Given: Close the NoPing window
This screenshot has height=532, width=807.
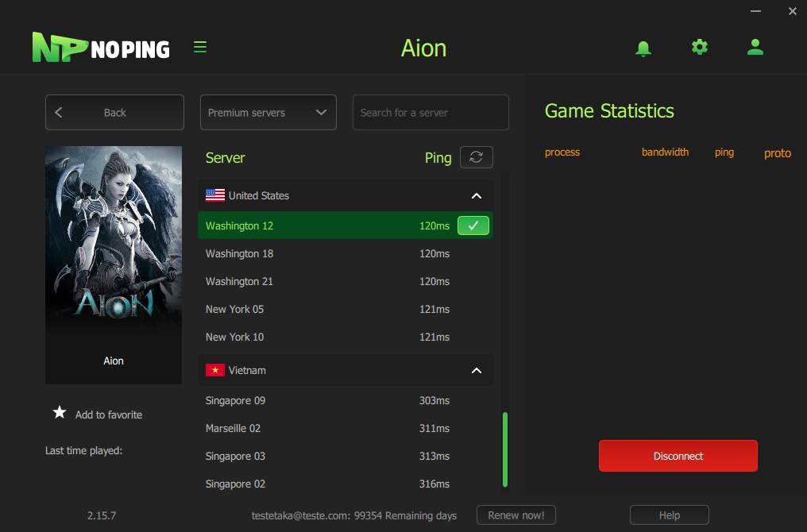Looking at the screenshot, I should (793, 11).
